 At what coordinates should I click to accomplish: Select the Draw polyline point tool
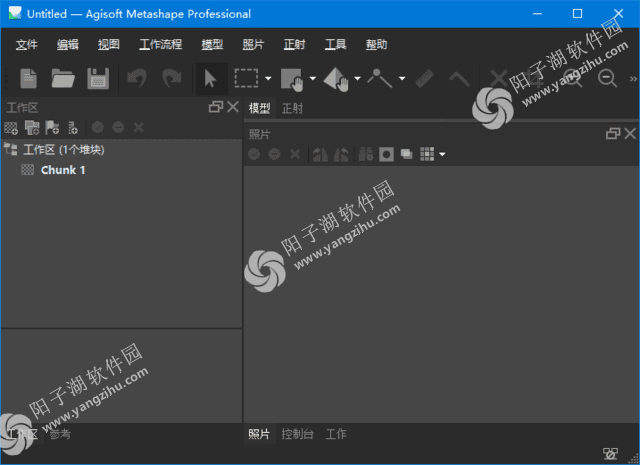point(380,78)
